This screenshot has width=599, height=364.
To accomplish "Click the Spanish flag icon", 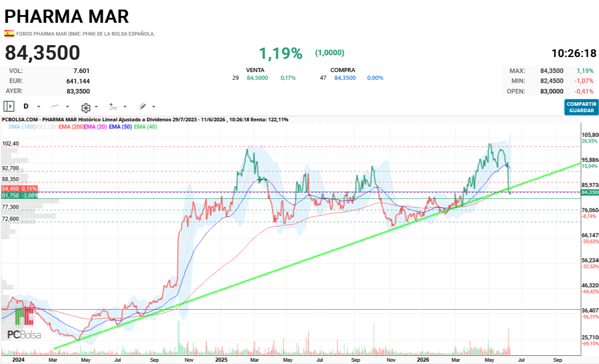I will 9,33.
